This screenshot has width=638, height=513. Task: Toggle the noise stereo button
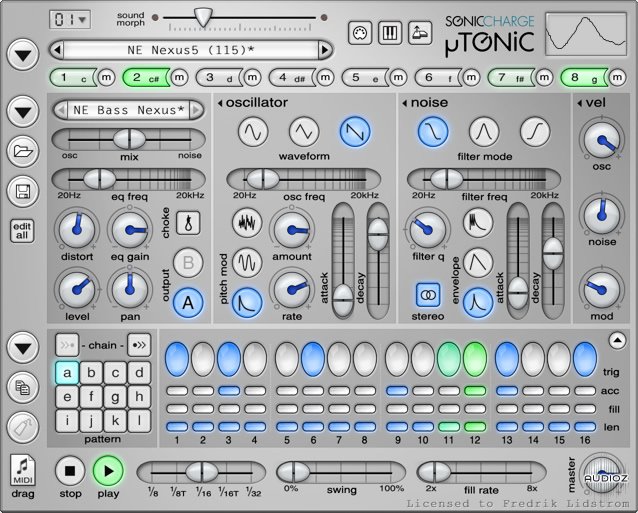point(429,295)
